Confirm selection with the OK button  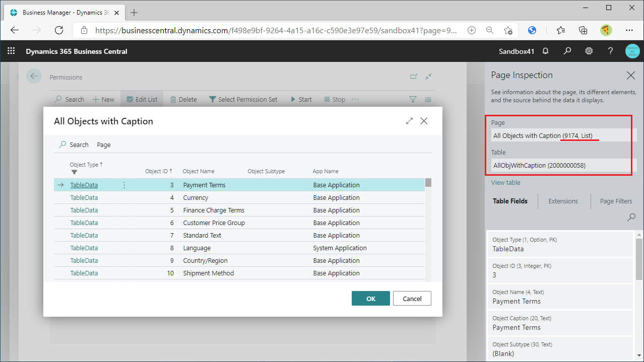pos(370,298)
